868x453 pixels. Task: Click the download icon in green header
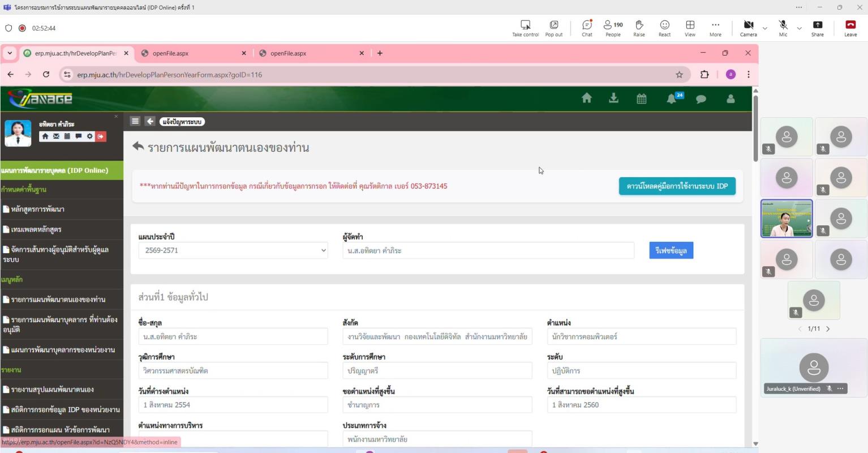point(613,98)
